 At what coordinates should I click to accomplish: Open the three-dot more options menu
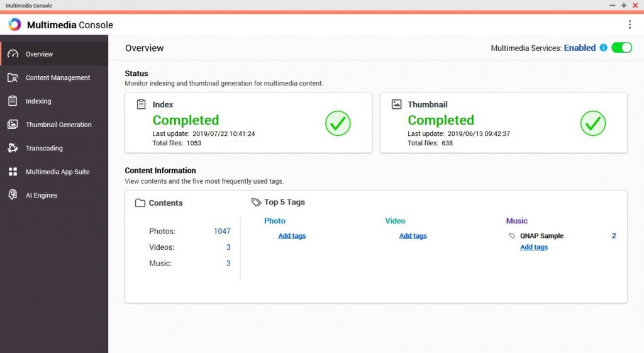coord(630,25)
